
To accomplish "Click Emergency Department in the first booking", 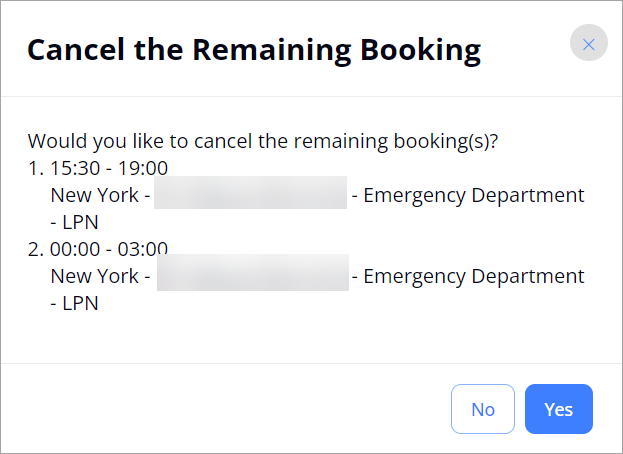I will click(x=474, y=195).
